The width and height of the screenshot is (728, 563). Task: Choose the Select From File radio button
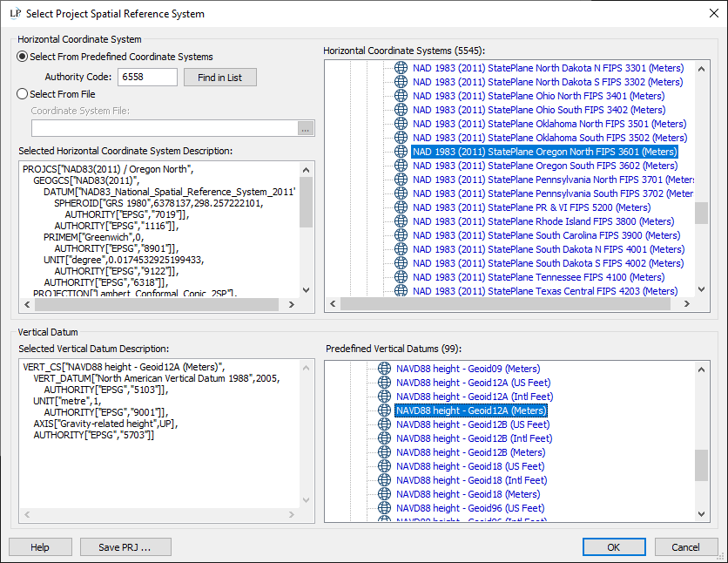coord(22,94)
